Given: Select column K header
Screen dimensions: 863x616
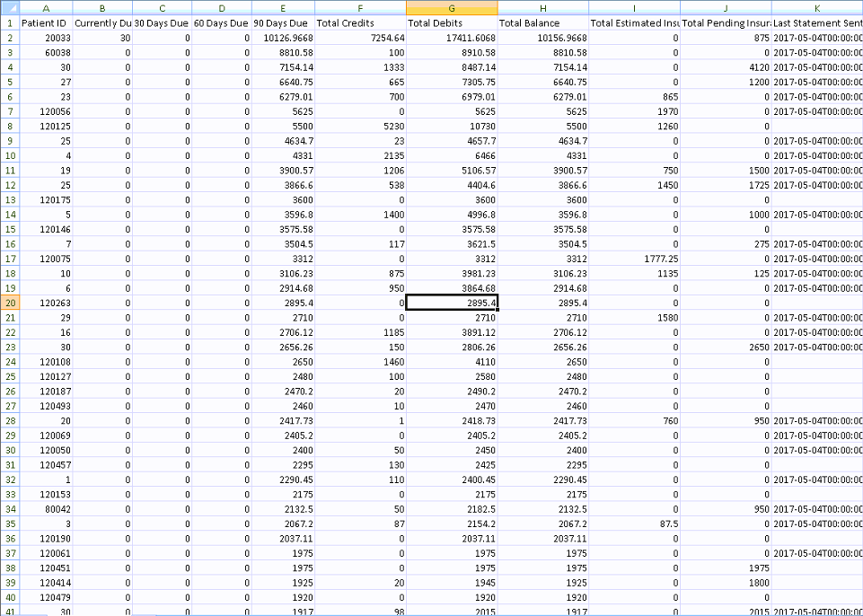Looking at the screenshot, I should [816, 7].
